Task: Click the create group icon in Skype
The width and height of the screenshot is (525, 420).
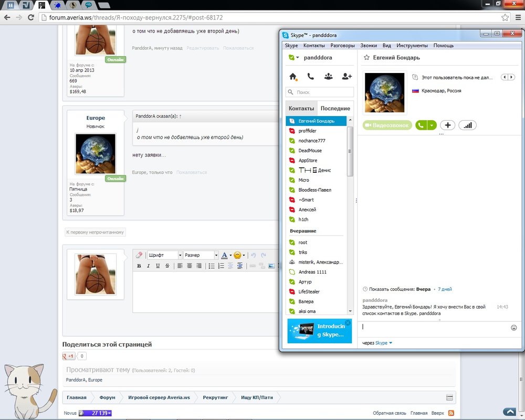Action: pyautogui.click(x=328, y=77)
